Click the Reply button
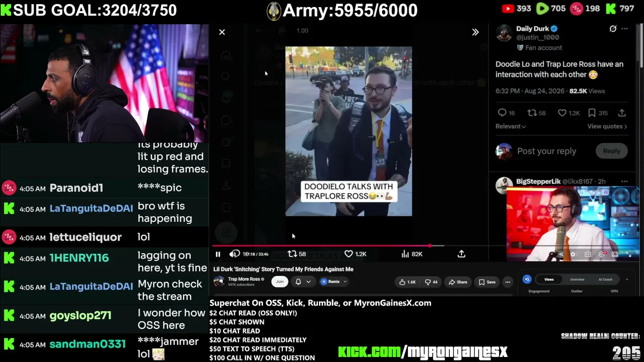Screen dimensions: 644x362 pyautogui.click(x=611, y=151)
